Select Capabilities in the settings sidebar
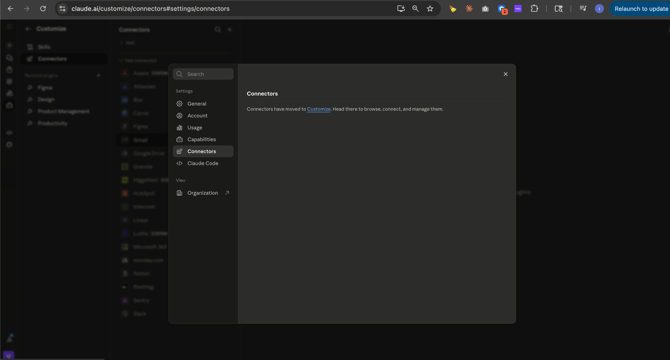Screen dimensions: 670x360 click(203, 139)
